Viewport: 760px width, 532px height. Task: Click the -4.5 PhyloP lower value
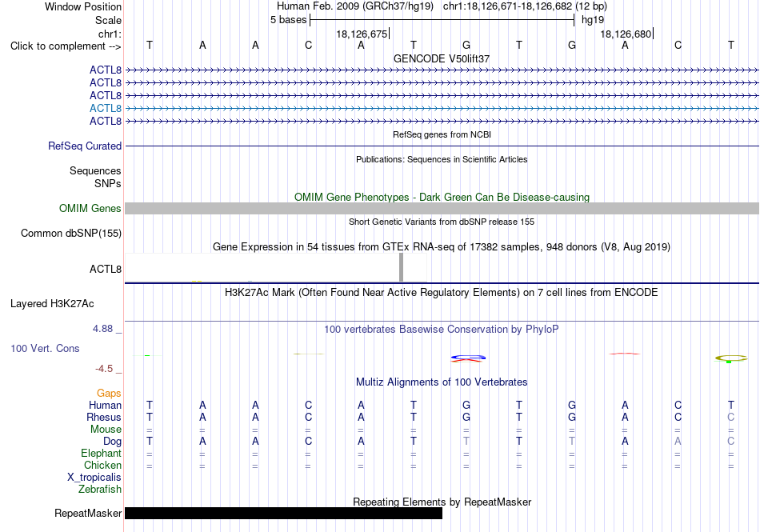(104, 369)
